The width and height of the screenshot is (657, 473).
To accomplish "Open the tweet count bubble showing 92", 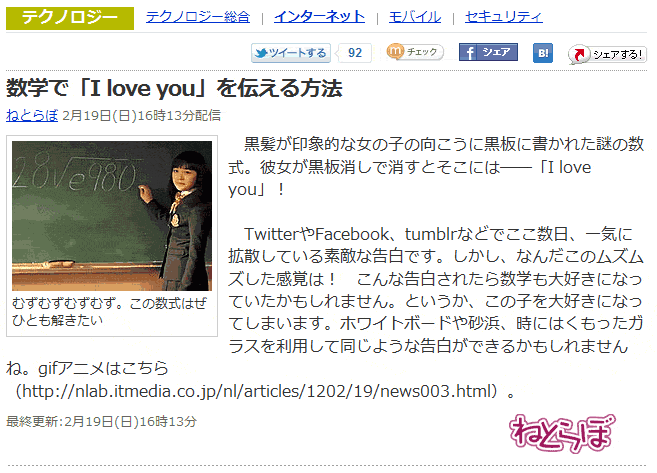I will tap(354, 53).
